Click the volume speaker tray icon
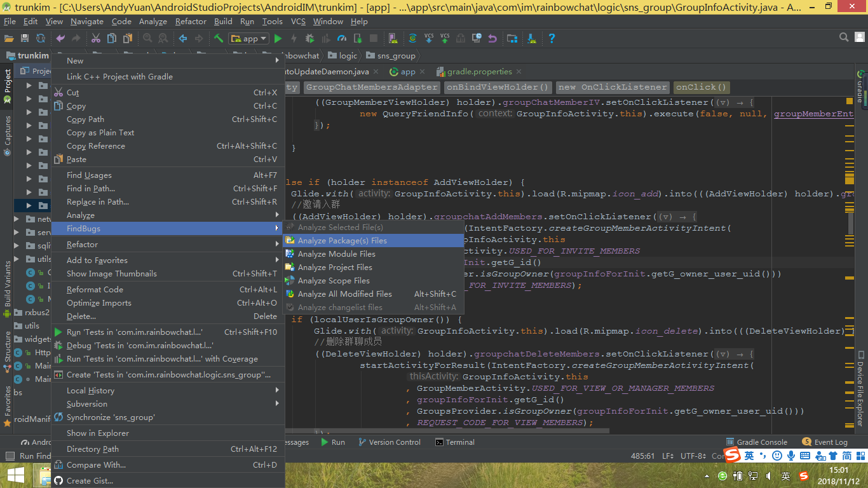This screenshot has height=488, width=868. point(769,476)
